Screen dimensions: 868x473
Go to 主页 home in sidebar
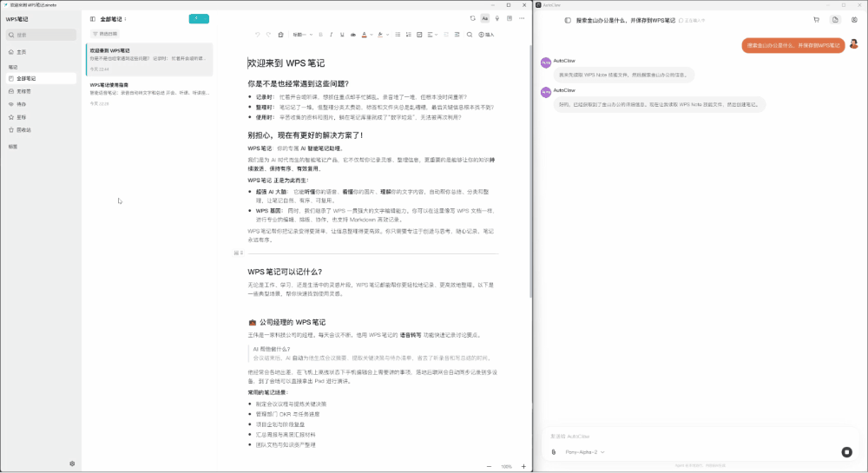pos(41,52)
